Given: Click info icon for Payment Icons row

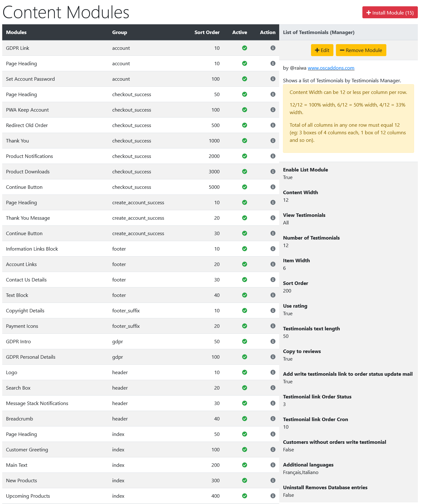Looking at the screenshot, I should coord(273,326).
